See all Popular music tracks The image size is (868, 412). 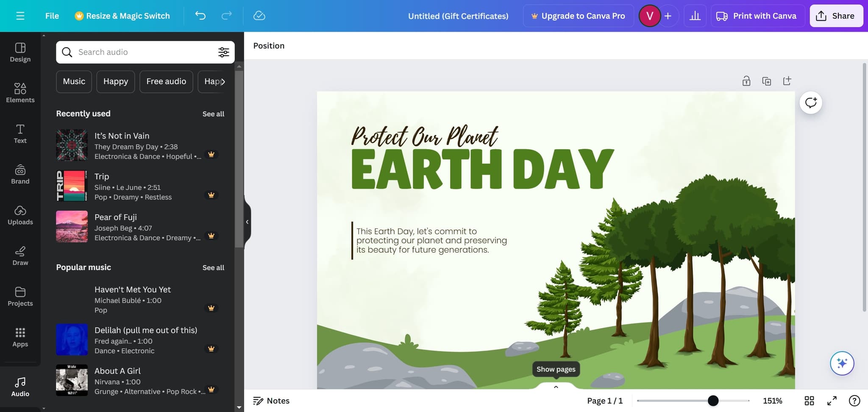(x=213, y=267)
